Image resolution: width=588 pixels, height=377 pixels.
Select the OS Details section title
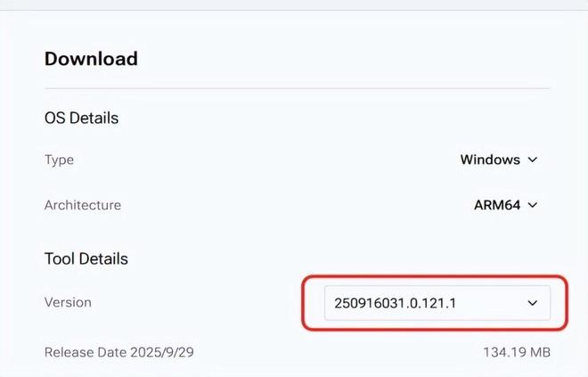click(x=81, y=118)
